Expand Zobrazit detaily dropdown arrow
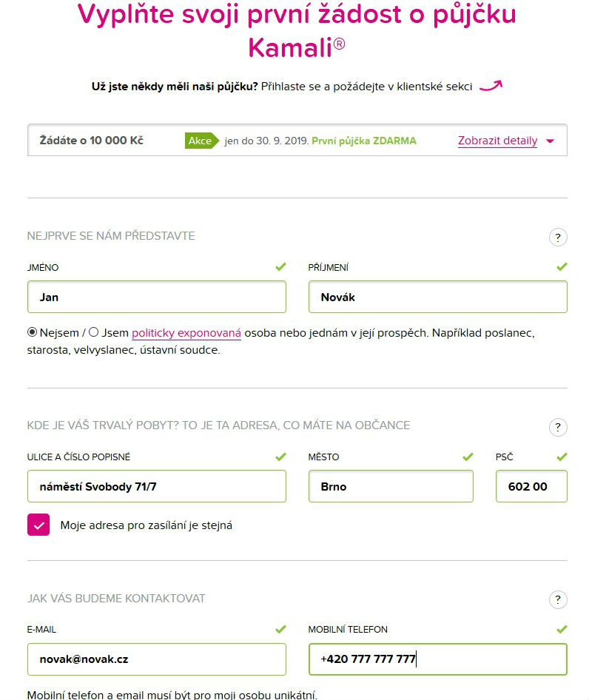This screenshot has width=589, height=700. tap(550, 141)
